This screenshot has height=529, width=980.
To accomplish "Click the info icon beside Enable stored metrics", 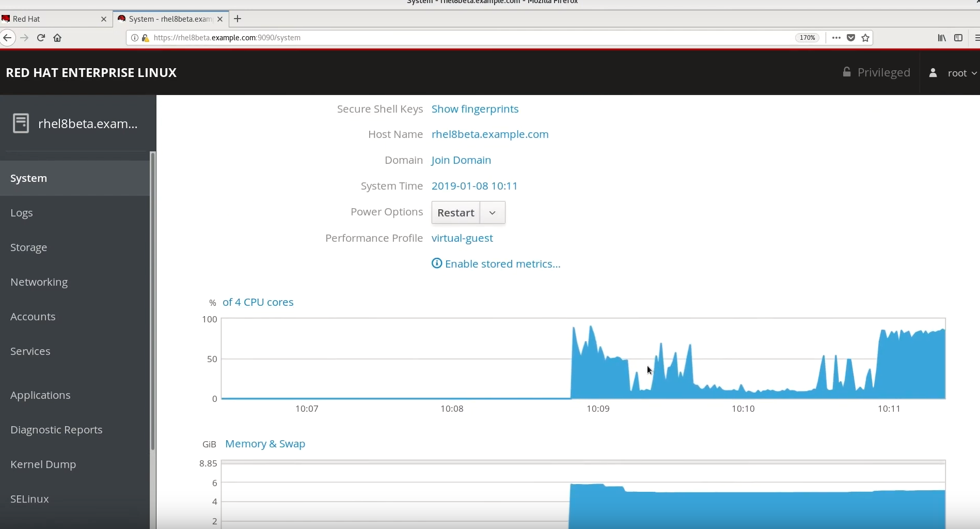I will point(437,263).
